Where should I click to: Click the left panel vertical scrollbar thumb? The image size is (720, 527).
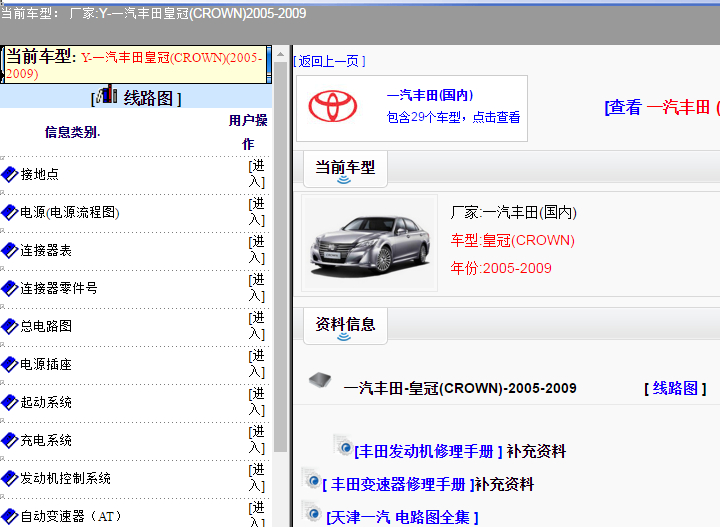pyautogui.click(x=280, y=257)
